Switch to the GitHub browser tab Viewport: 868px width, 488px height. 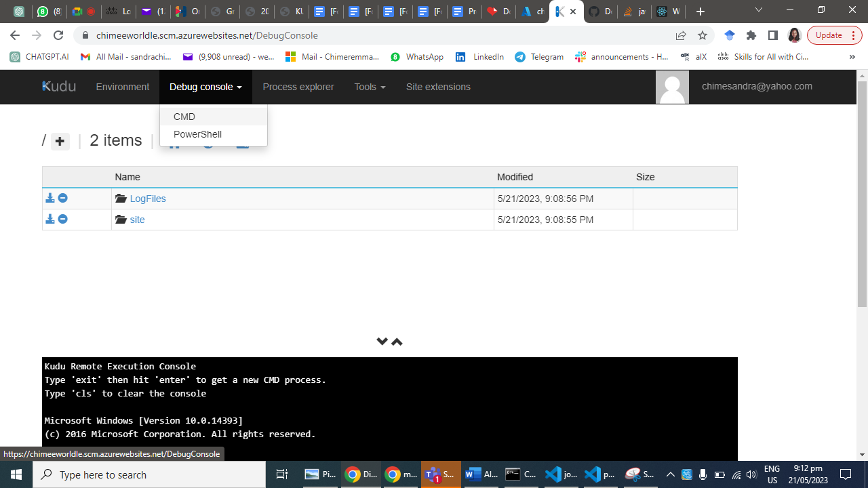(x=601, y=12)
